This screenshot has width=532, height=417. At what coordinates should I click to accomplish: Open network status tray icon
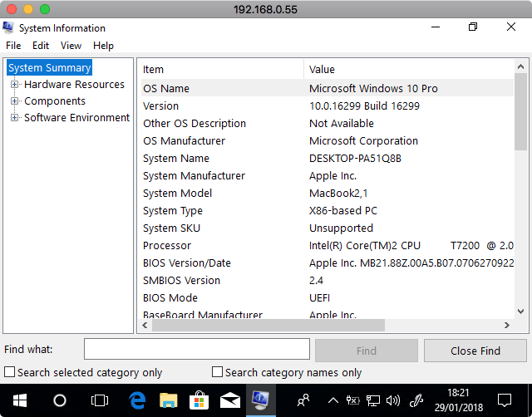[x=373, y=400]
